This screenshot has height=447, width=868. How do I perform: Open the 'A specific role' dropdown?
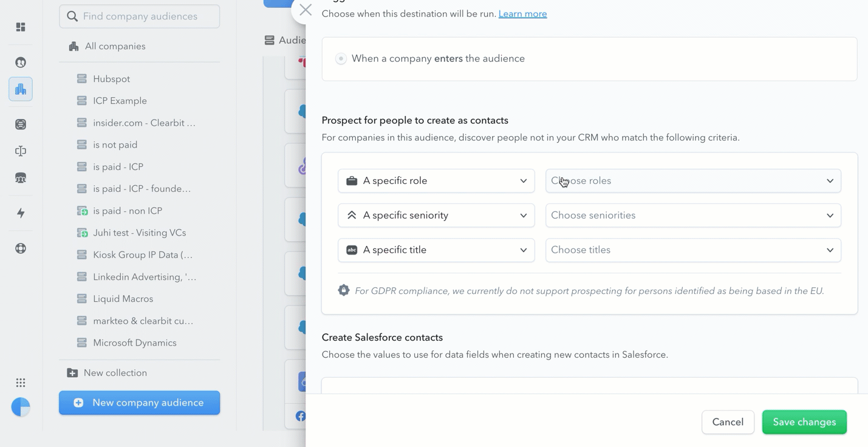[436, 181]
